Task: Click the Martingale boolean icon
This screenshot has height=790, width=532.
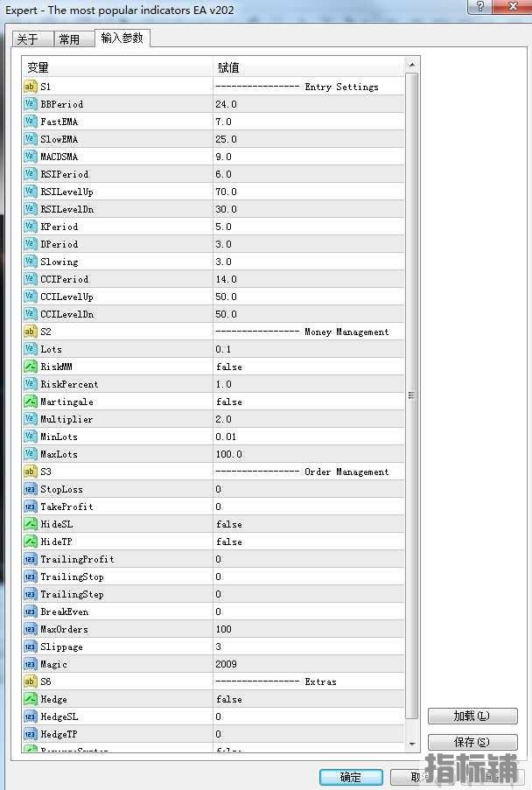Action: (31, 402)
